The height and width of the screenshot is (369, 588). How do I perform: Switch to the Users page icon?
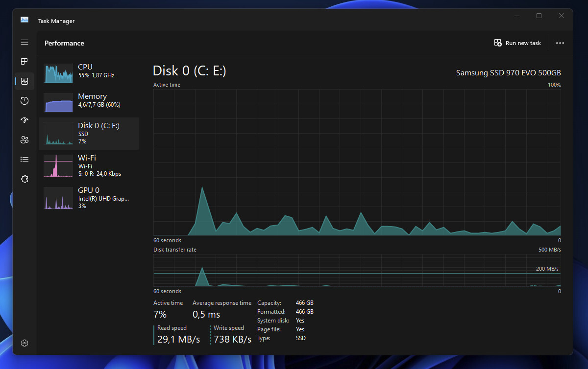(24, 140)
